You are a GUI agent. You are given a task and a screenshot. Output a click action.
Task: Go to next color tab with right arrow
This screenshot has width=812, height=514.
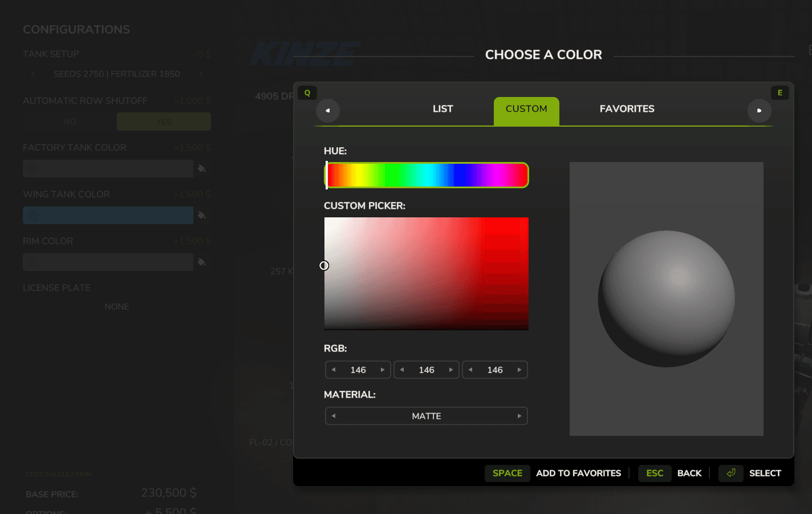pyautogui.click(x=759, y=111)
